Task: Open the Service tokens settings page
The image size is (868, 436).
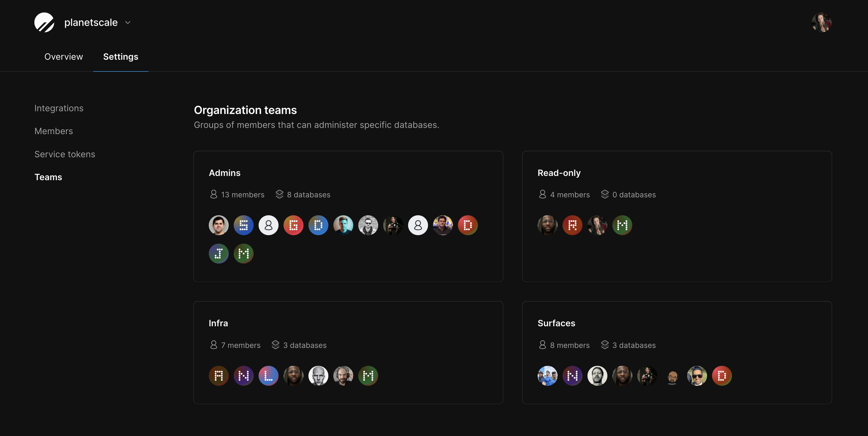Action: click(x=65, y=154)
